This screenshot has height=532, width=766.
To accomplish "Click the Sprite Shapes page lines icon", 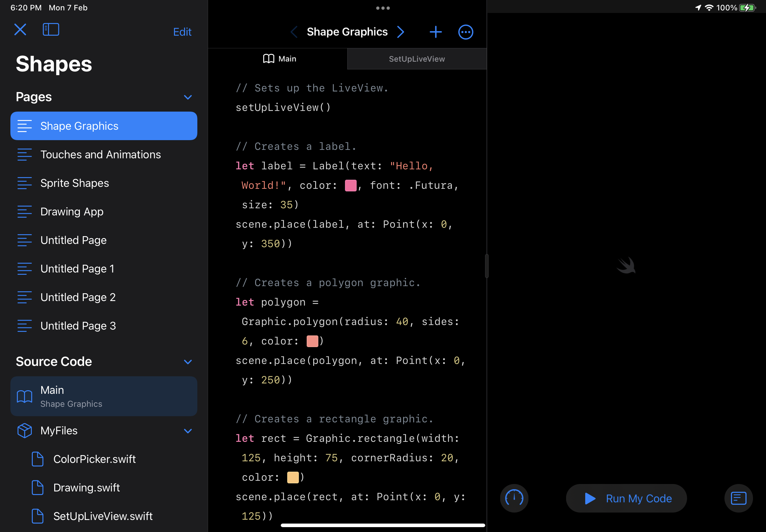I will 25,183.
